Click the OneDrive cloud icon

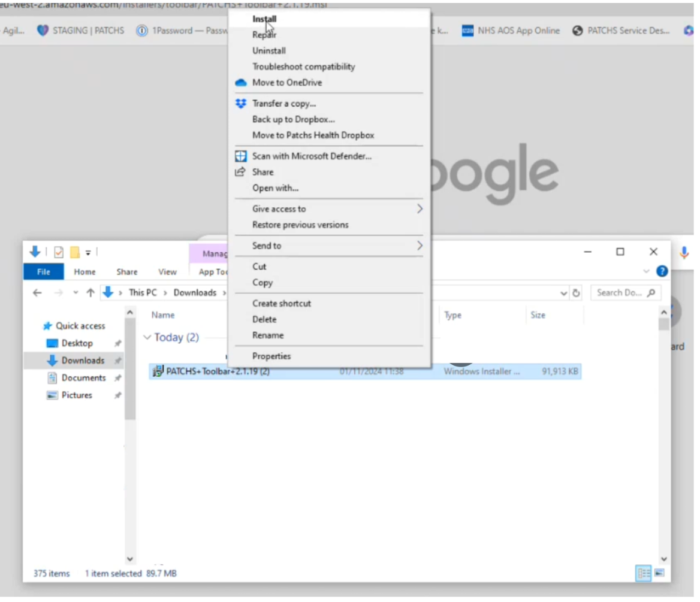coord(241,83)
